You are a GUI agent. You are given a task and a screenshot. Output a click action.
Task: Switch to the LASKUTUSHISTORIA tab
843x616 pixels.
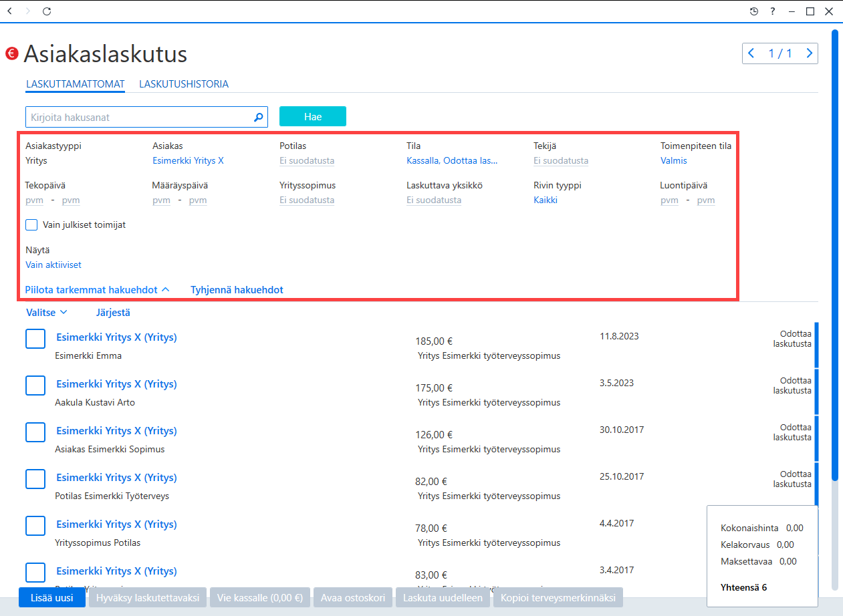point(184,84)
